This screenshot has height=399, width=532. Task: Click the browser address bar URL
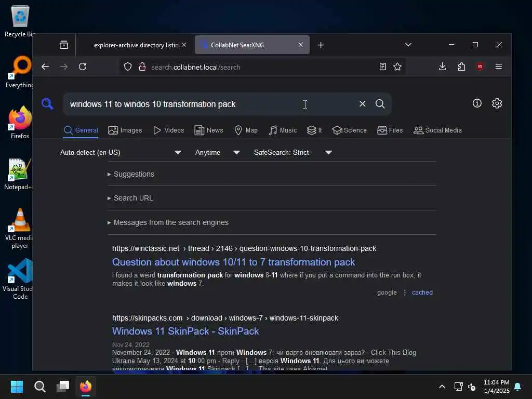(196, 67)
